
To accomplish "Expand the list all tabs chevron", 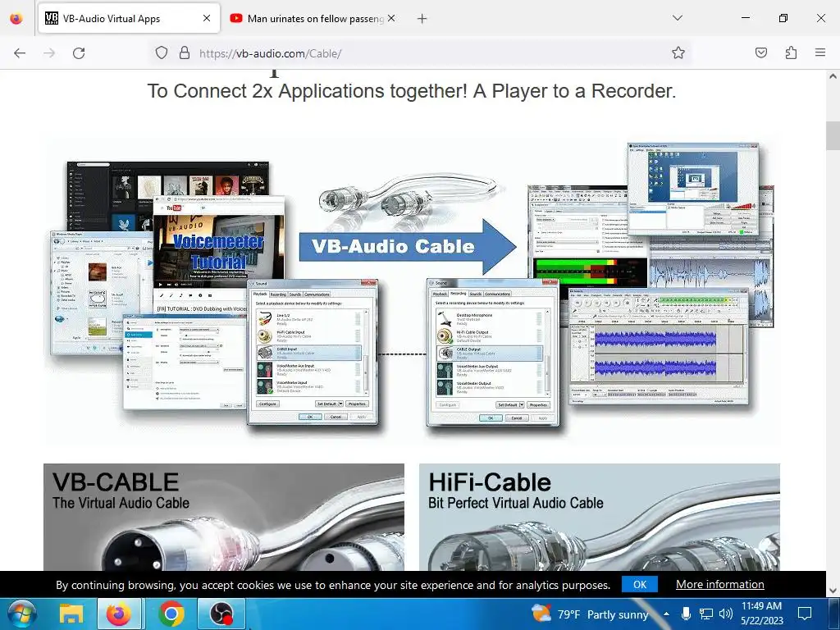I will pos(677,18).
